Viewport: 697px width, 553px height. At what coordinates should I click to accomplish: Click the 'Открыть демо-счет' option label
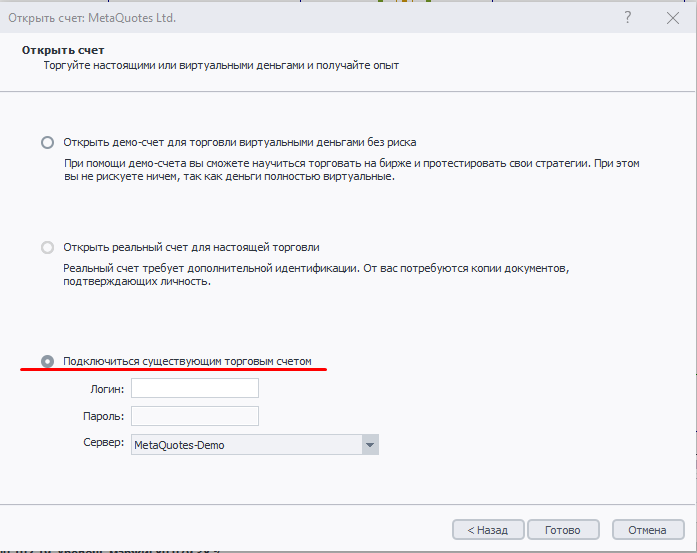point(239,142)
